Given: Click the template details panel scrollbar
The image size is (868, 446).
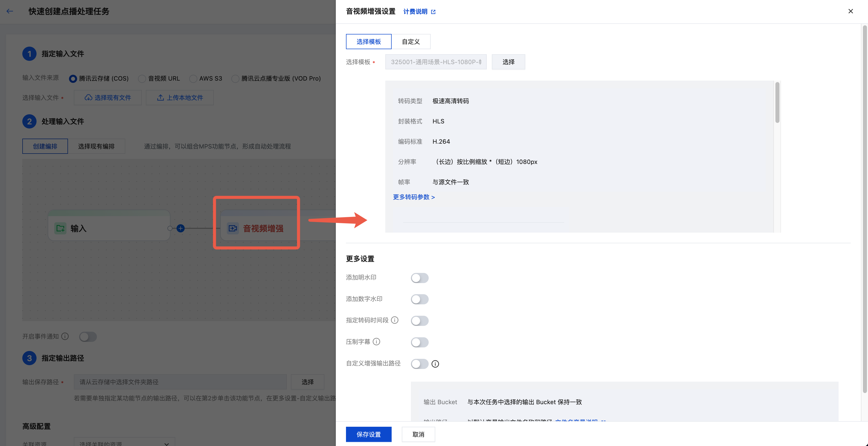Looking at the screenshot, I should pos(777,103).
